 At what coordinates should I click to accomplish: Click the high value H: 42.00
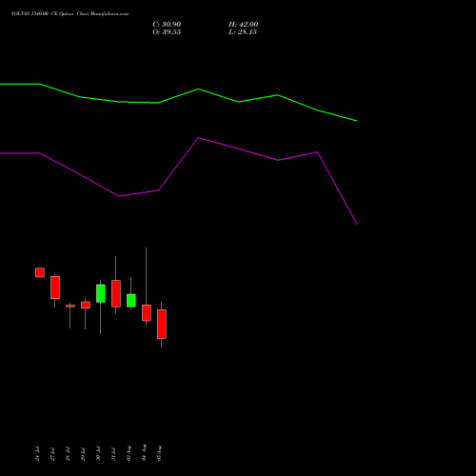(243, 25)
